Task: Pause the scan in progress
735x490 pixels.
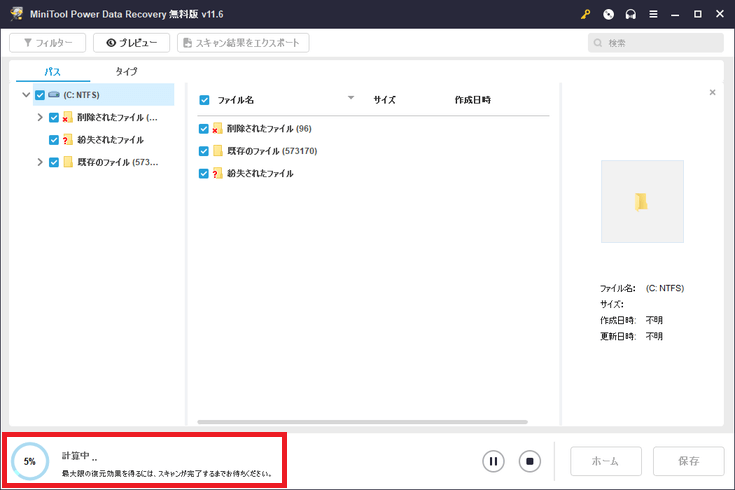Action: point(493,461)
